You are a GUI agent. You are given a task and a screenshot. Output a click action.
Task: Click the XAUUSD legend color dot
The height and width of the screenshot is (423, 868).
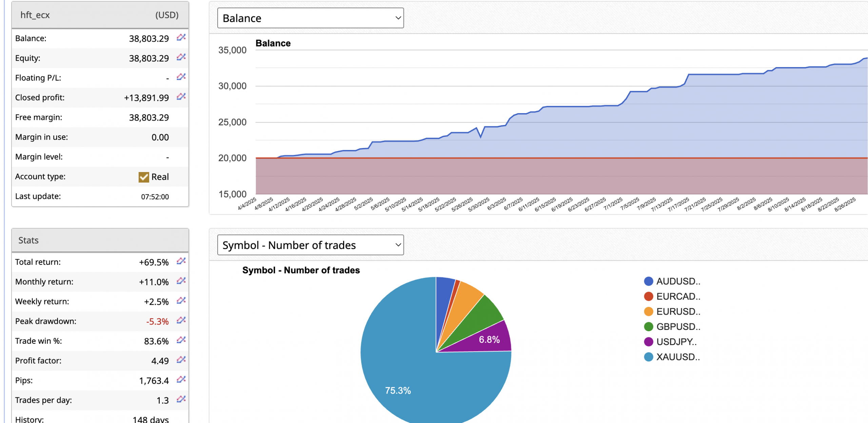pos(648,357)
